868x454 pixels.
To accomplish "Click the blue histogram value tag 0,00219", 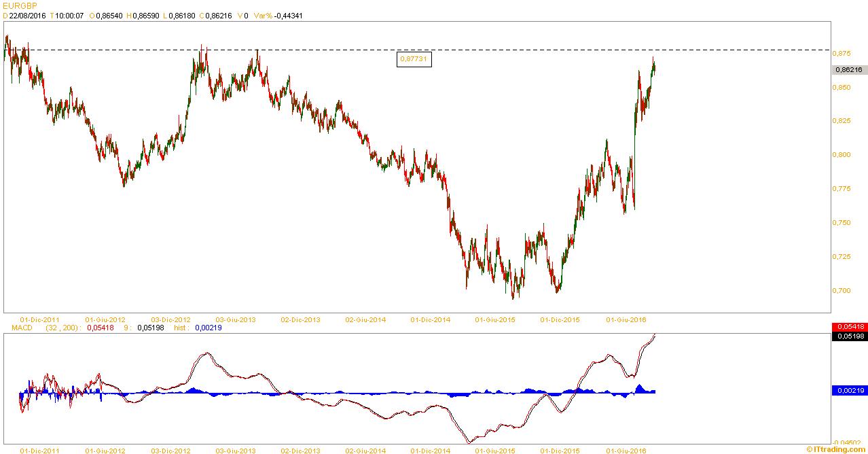I will 848,390.
